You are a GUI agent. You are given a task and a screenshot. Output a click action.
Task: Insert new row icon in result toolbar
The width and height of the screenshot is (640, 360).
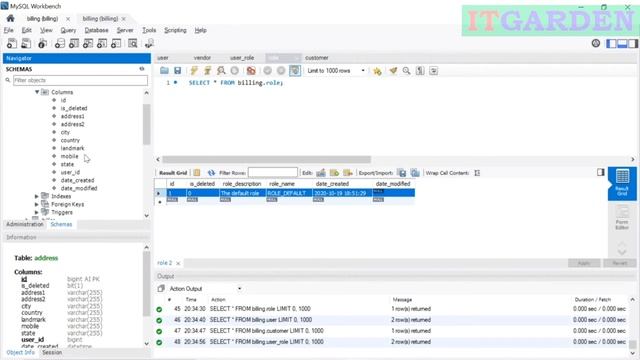click(334, 173)
